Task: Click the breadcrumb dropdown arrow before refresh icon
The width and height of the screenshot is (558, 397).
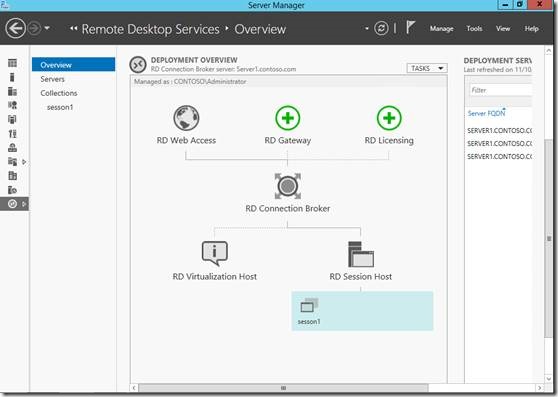Action: coord(367,28)
